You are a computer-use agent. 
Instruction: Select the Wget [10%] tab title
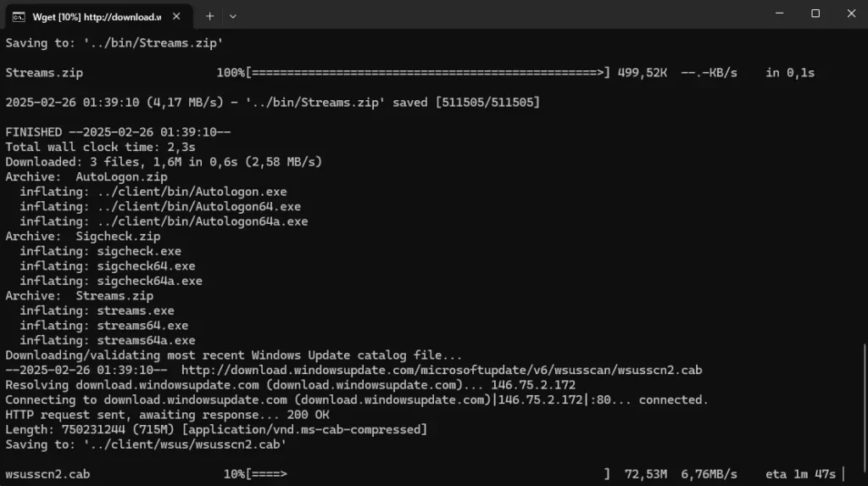point(97,17)
